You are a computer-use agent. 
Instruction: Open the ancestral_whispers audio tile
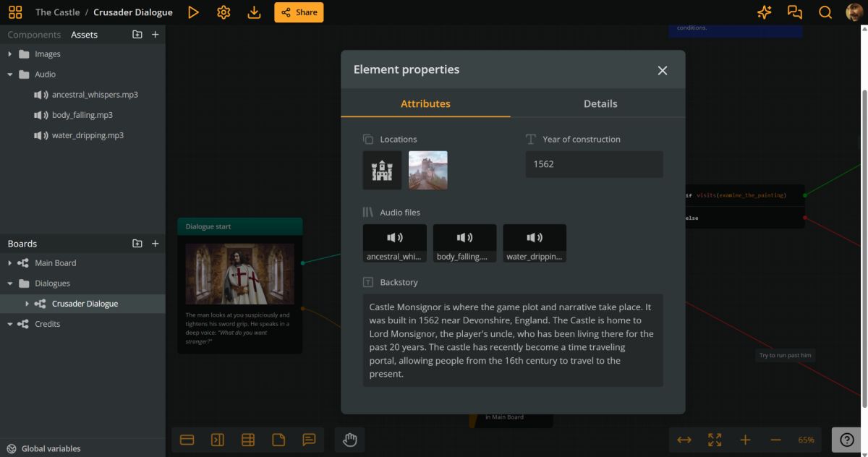coord(394,243)
